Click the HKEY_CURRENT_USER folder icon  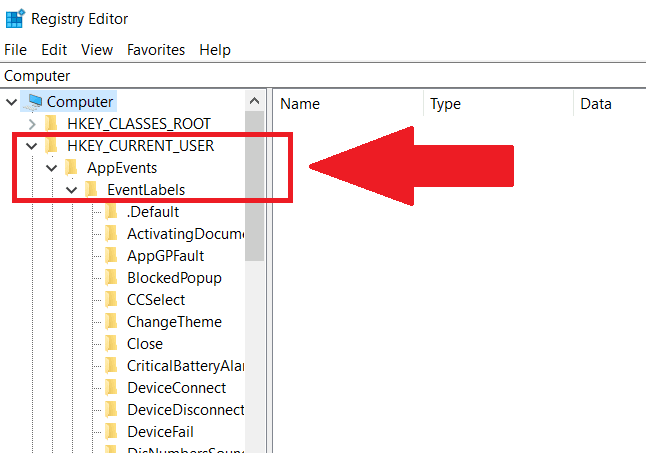click(x=52, y=146)
